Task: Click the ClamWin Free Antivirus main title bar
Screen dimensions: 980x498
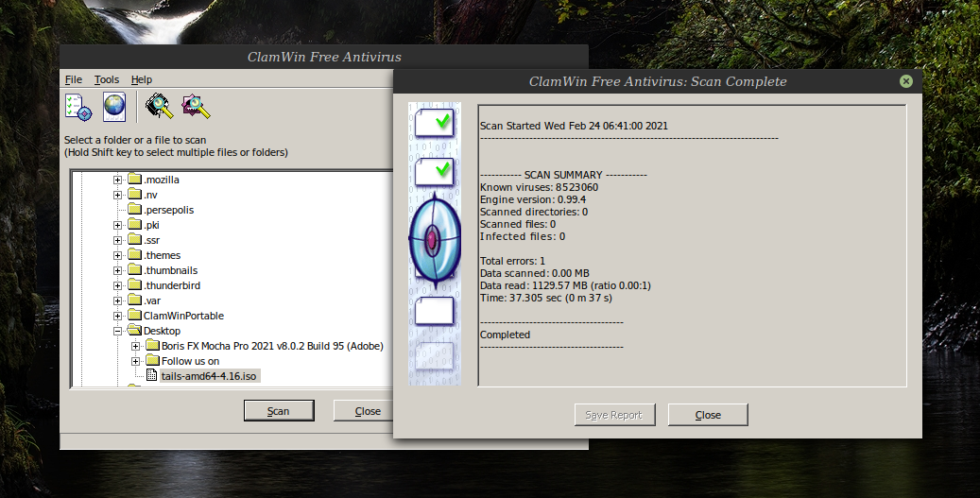Action: coord(324,57)
